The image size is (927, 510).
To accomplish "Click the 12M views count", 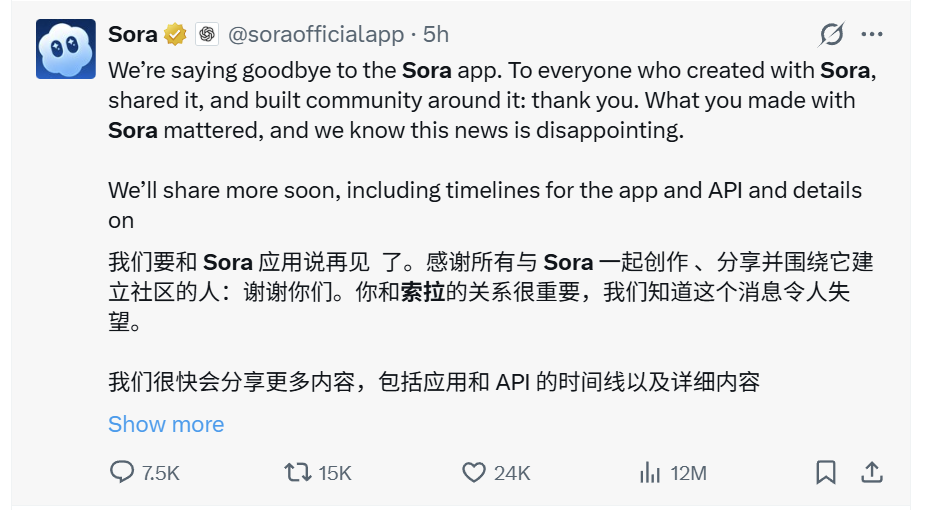I will coord(688,473).
